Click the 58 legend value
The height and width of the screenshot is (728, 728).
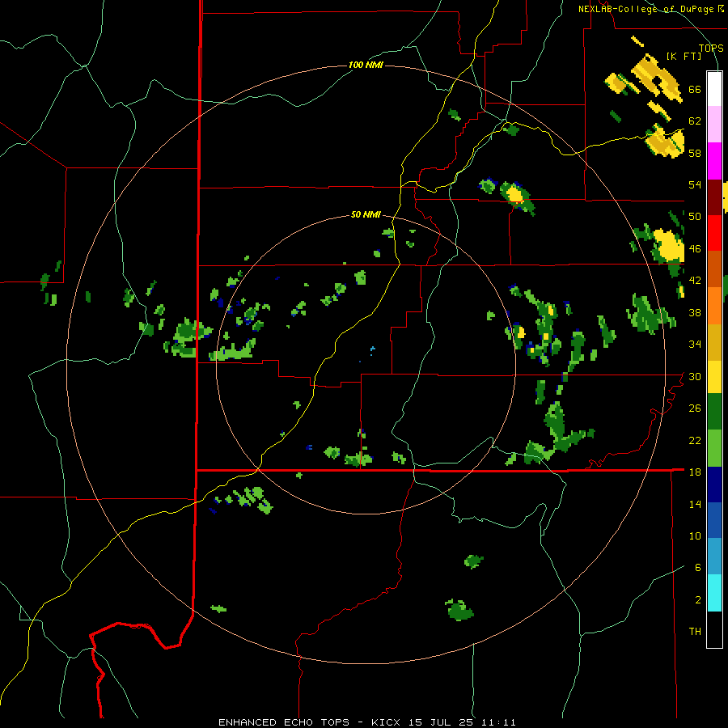pos(695,153)
